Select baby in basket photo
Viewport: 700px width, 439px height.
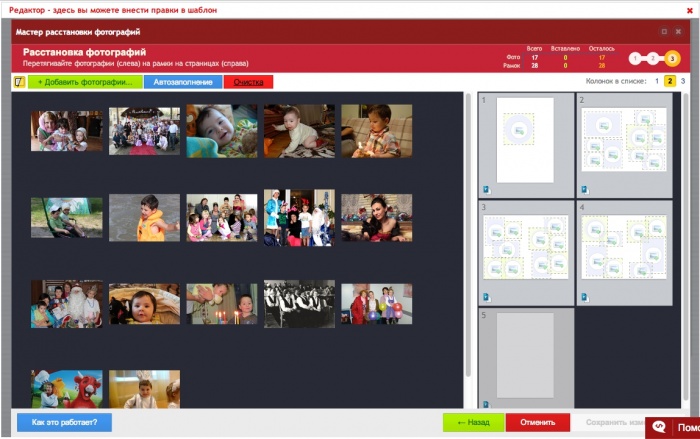pyautogui.click(x=145, y=304)
